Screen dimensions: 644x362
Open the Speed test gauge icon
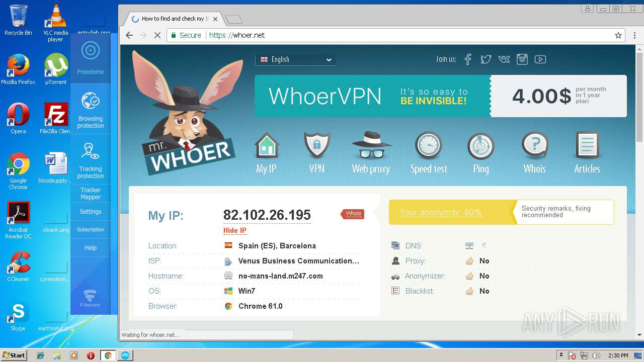(x=428, y=145)
